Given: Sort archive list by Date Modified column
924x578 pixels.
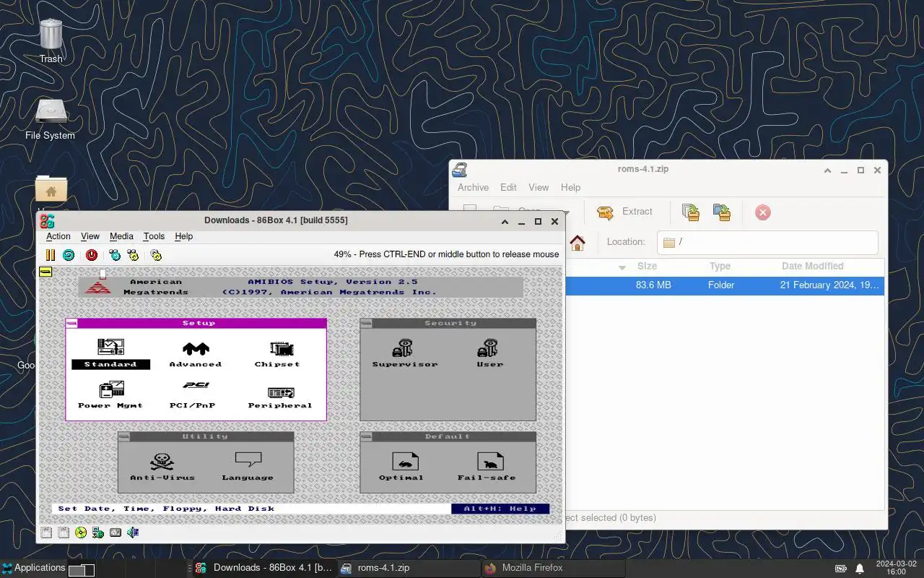Looking at the screenshot, I should 812,266.
